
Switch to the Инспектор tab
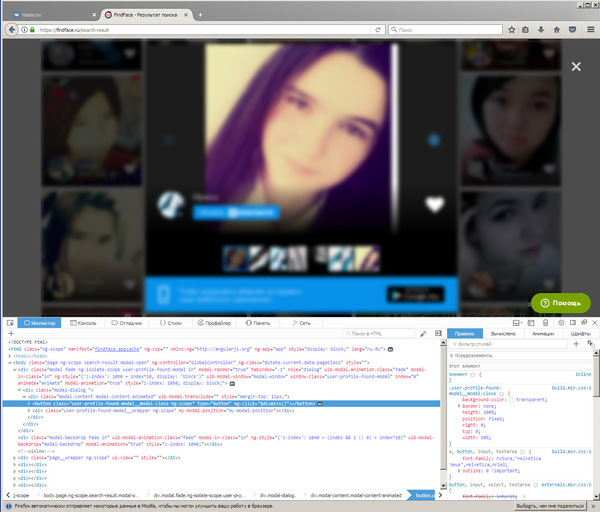[39, 323]
